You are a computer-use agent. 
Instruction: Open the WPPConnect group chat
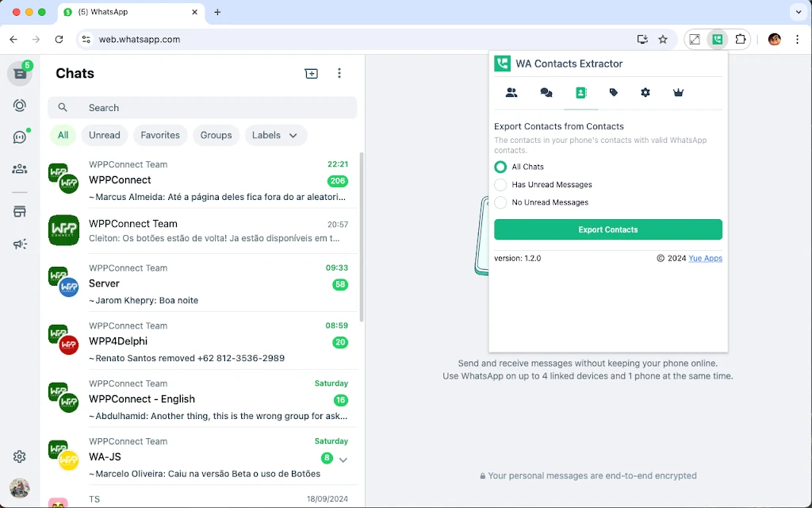(x=202, y=180)
